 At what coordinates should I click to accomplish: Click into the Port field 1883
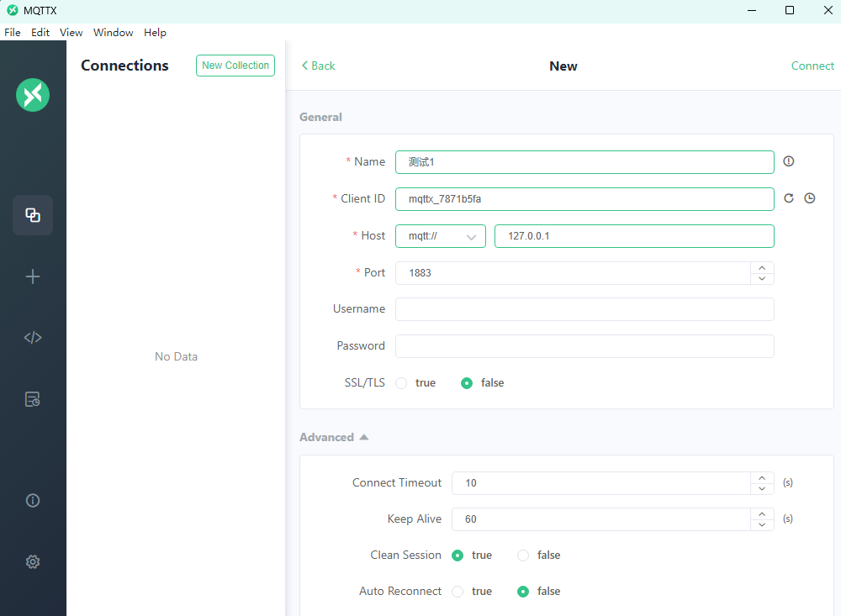pos(573,273)
